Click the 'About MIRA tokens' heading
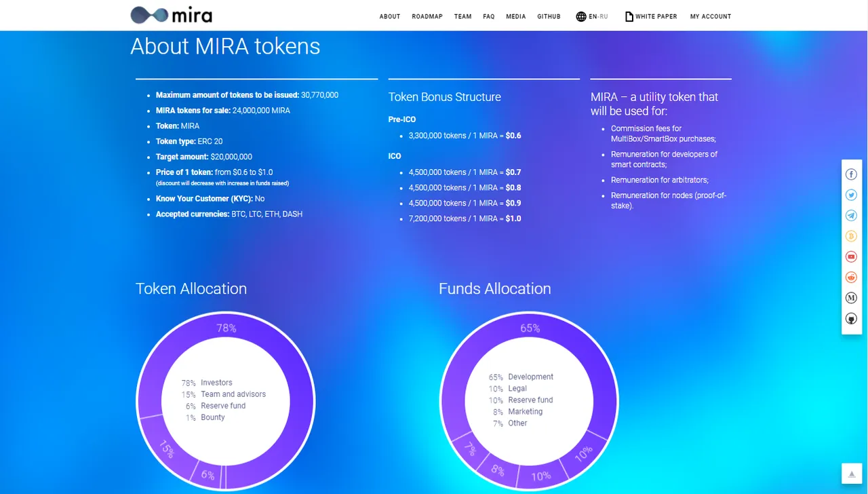The height and width of the screenshot is (494, 868). (x=225, y=46)
